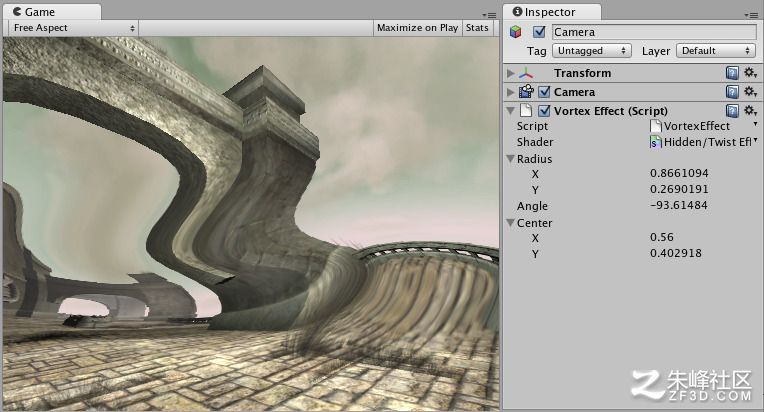Open the Layer dropdown showing Default

pyautogui.click(x=716, y=51)
